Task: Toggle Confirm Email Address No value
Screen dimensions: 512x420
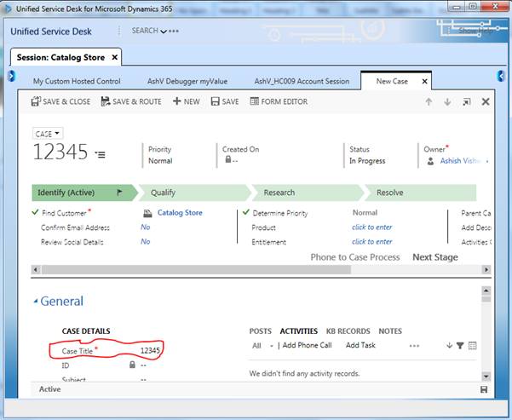Action: coord(146,227)
